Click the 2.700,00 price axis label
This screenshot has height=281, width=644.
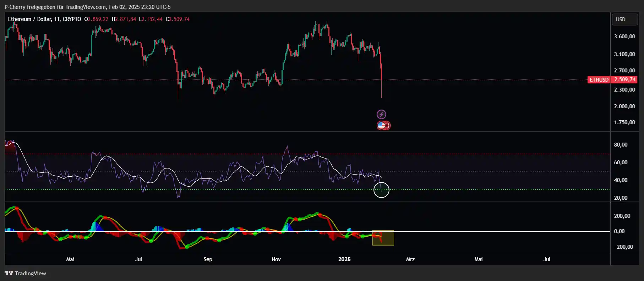[624, 71]
